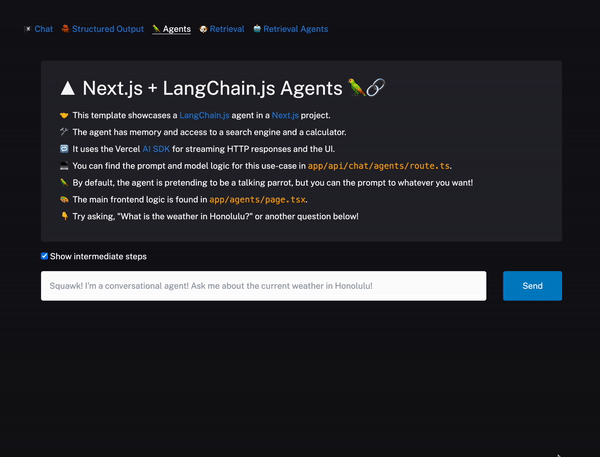Click the parrot emoji in the heading
This screenshot has width=600, height=457.
356,88
